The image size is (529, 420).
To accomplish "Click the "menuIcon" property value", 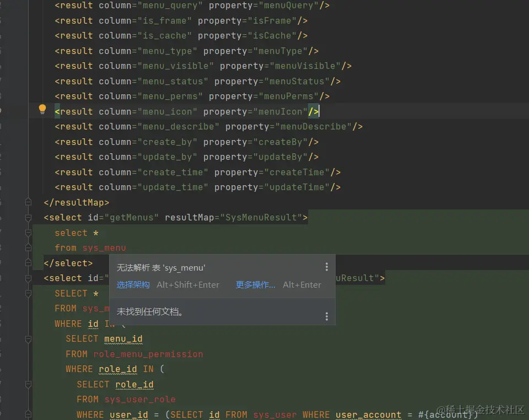I will (x=280, y=112).
